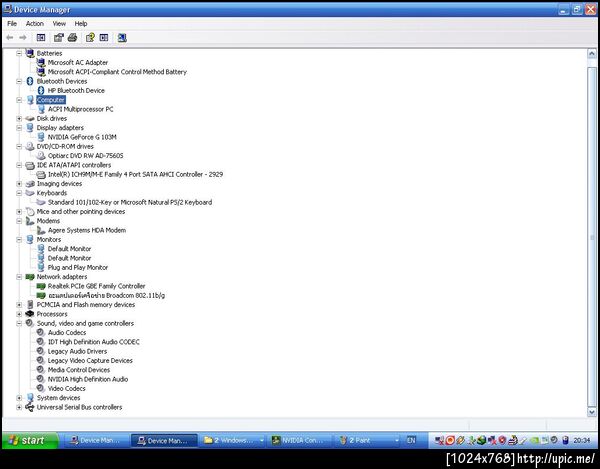Click the Properties toolbar icon

click(x=59, y=37)
